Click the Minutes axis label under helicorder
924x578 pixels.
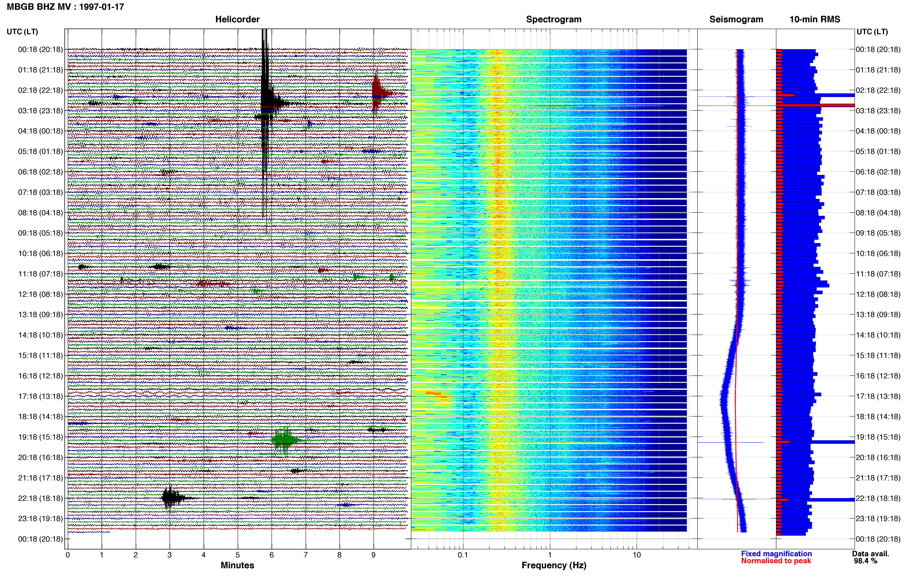tap(237, 565)
